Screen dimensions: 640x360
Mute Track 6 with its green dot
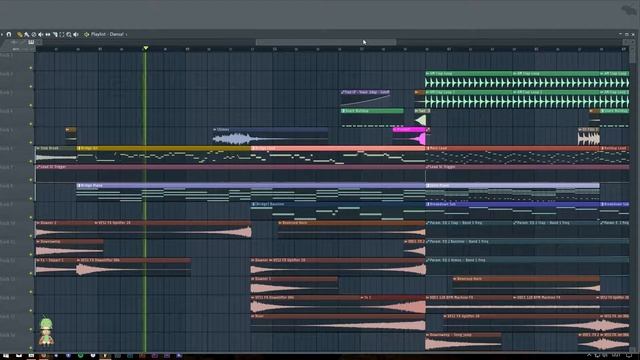click(31, 161)
